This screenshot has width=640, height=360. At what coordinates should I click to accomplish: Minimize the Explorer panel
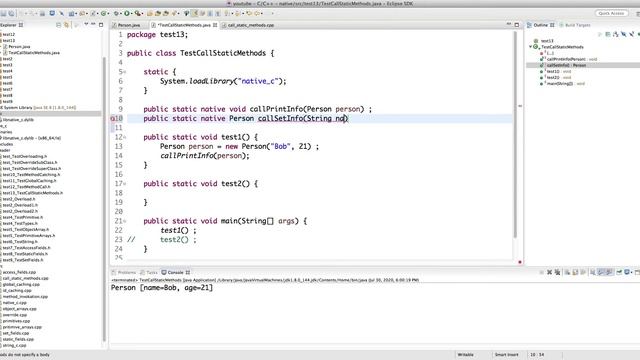click(93, 24)
